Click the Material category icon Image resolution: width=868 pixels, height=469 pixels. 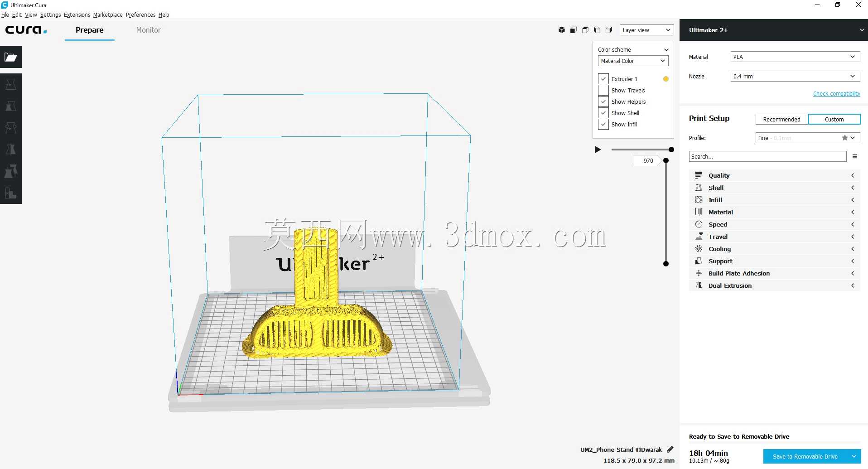(699, 212)
